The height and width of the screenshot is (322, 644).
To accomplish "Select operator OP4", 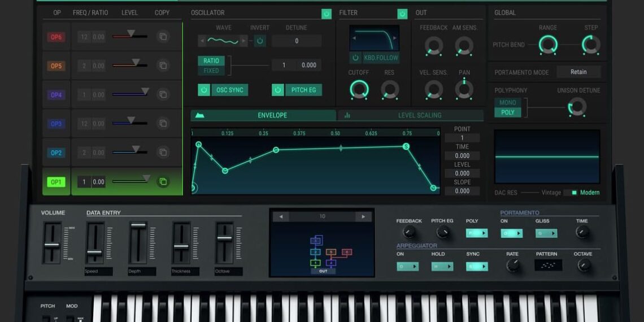I will 56,95.
